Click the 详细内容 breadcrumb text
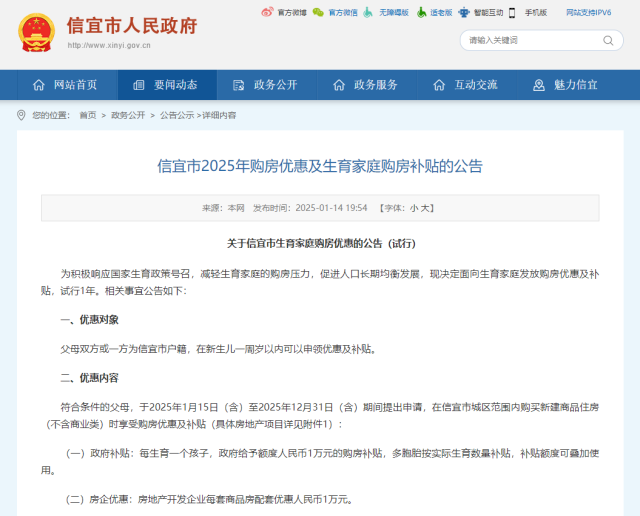The width and height of the screenshot is (640, 516). (219, 116)
